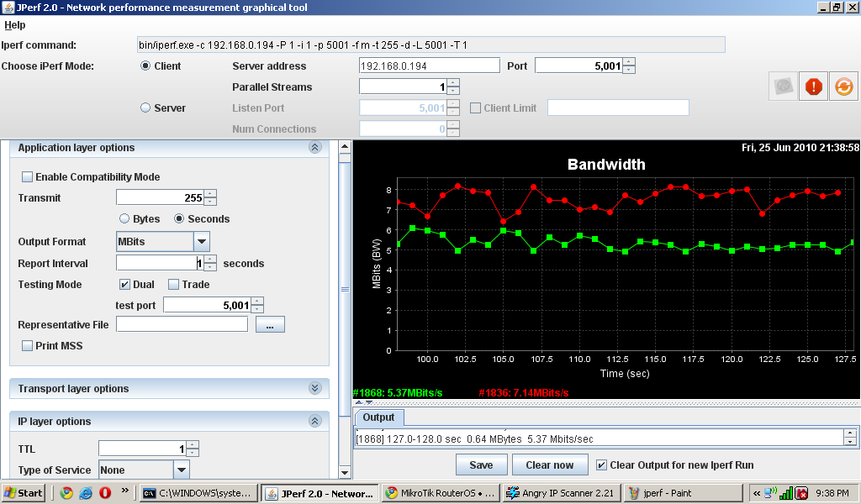Open wireless network connection tray icon
This screenshot has height=504, width=861.
tap(770, 492)
